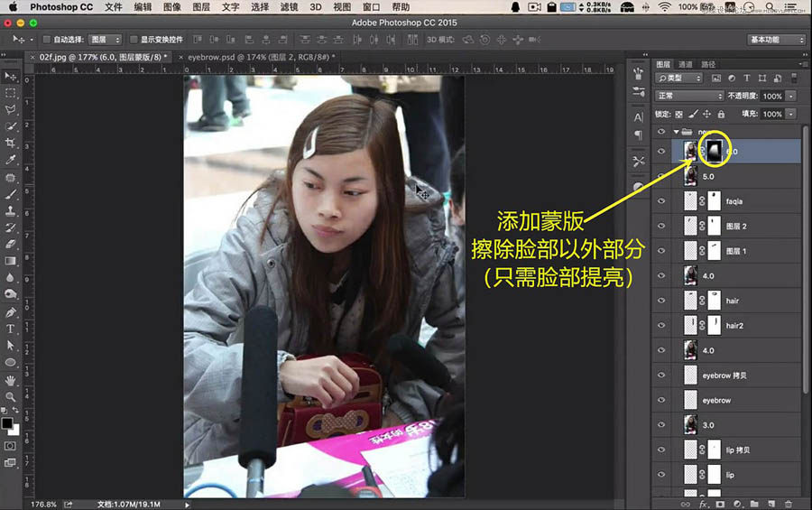Image resolution: width=812 pixels, height=510 pixels.
Task: Select the Hand tool
Action: pos(10,380)
